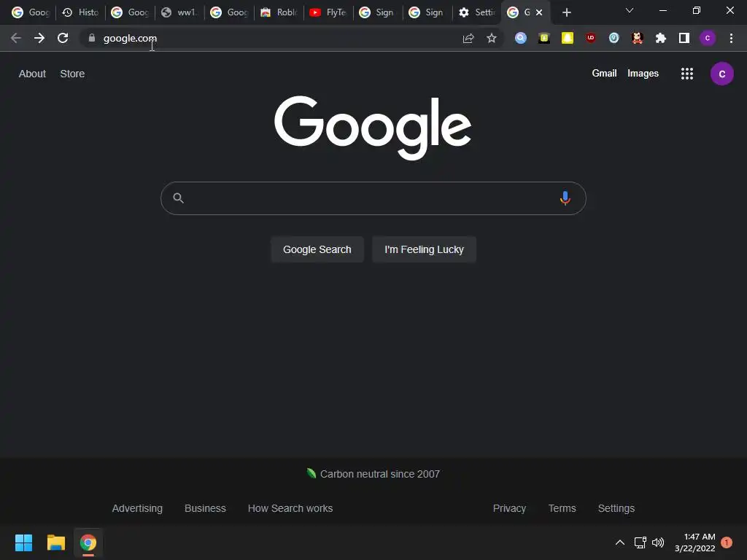Click the Google Search button
The height and width of the screenshot is (560, 747).
click(x=317, y=249)
